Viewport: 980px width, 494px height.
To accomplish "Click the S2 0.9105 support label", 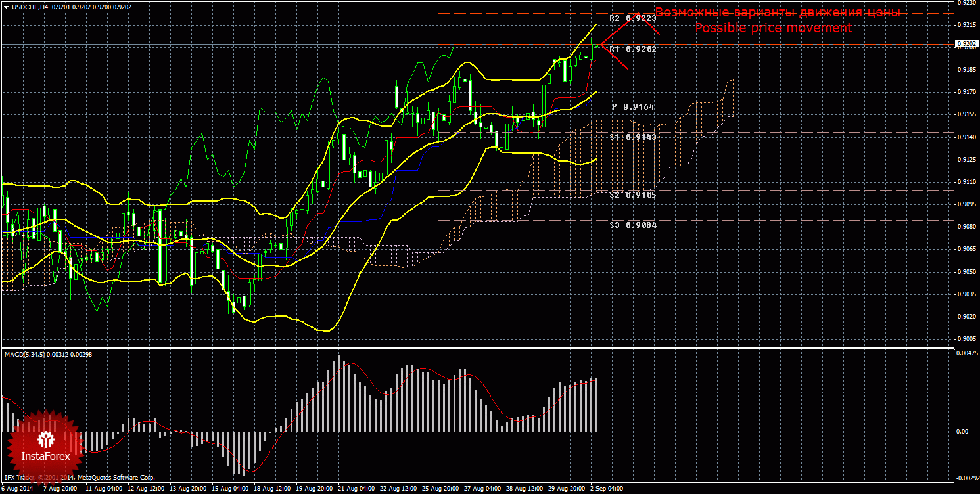I will tap(632, 195).
